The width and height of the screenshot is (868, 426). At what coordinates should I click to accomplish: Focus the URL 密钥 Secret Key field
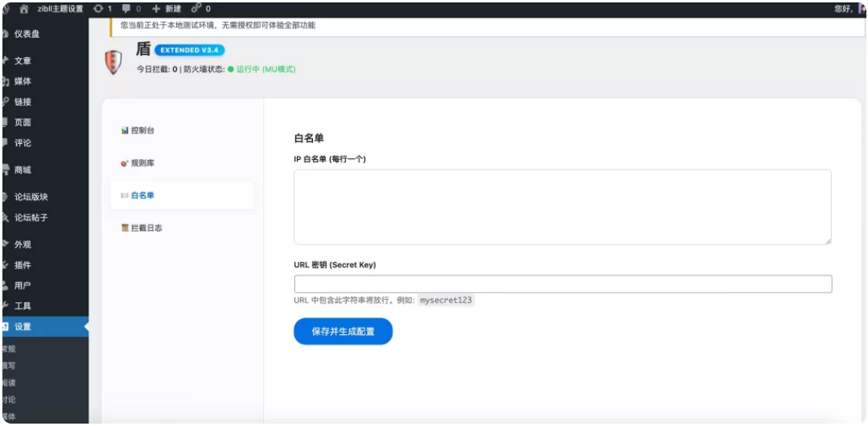coord(562,284)
